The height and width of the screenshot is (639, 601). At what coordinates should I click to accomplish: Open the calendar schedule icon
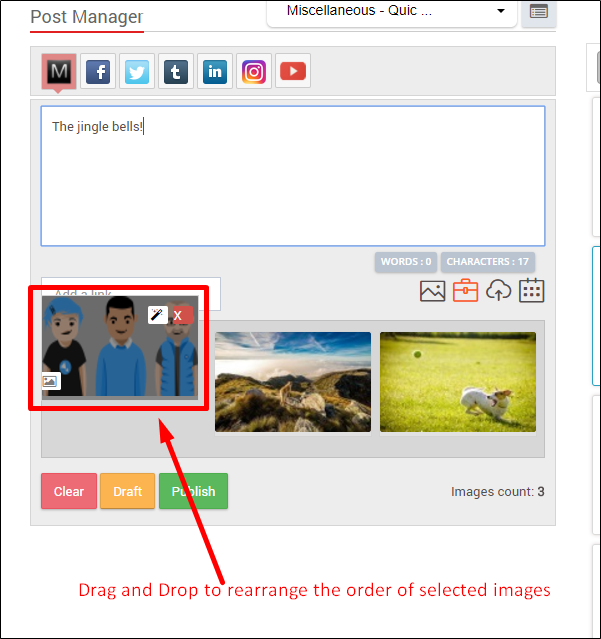click(x=532, y=291)
